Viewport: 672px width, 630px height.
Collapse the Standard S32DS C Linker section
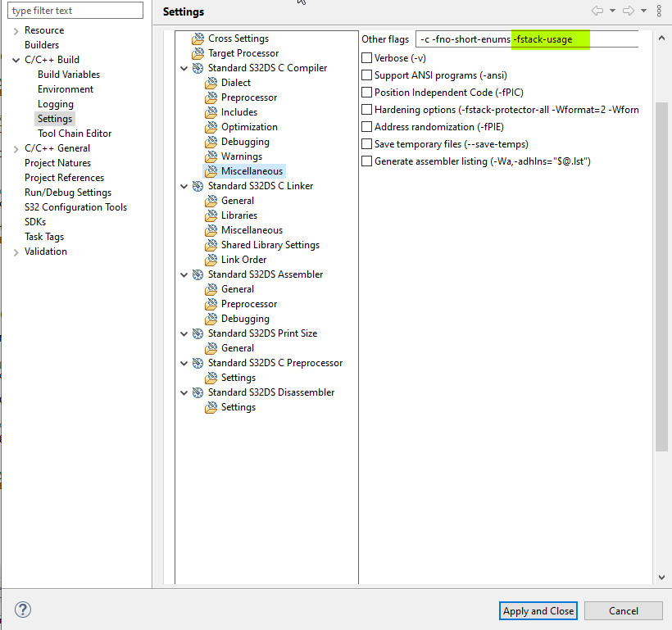click(x=184, y=185)
